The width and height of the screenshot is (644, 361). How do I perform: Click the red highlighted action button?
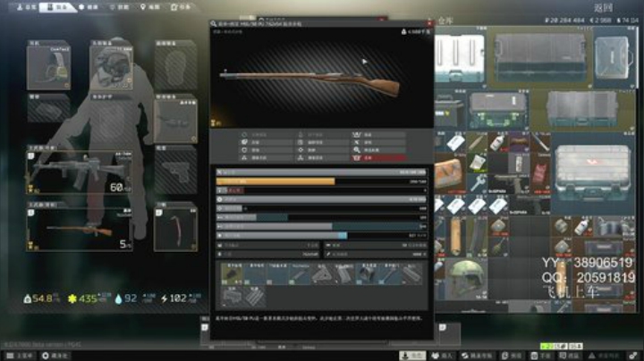(379, 157)
